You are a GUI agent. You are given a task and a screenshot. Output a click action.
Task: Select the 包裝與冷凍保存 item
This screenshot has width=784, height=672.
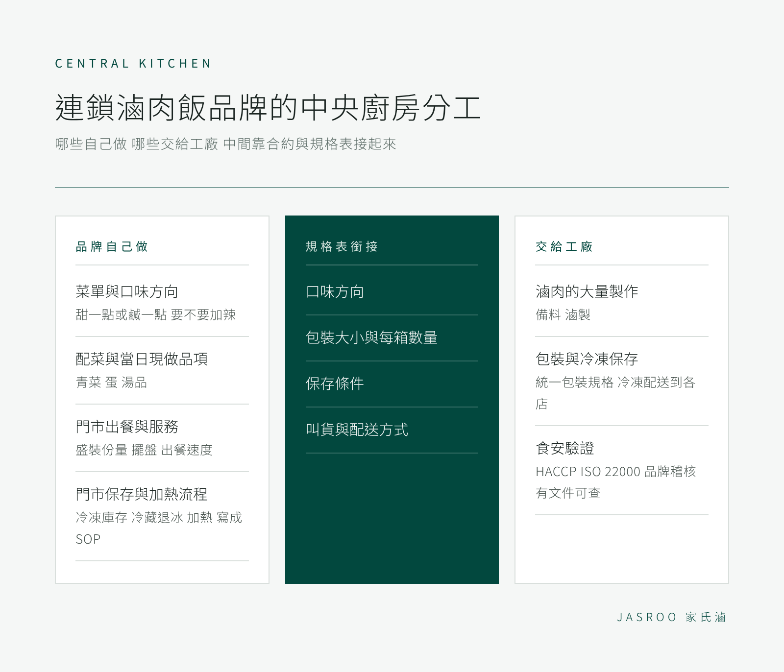(x=587, y=360)
